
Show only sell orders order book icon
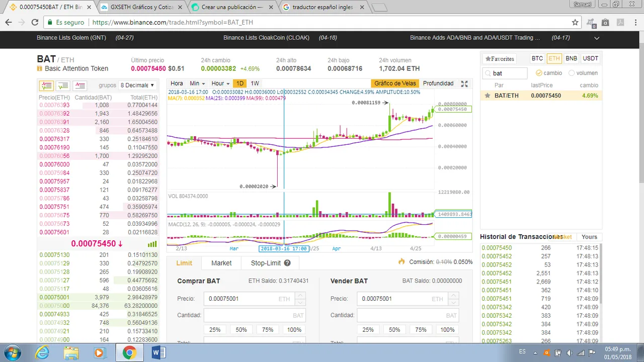point(80,85)
